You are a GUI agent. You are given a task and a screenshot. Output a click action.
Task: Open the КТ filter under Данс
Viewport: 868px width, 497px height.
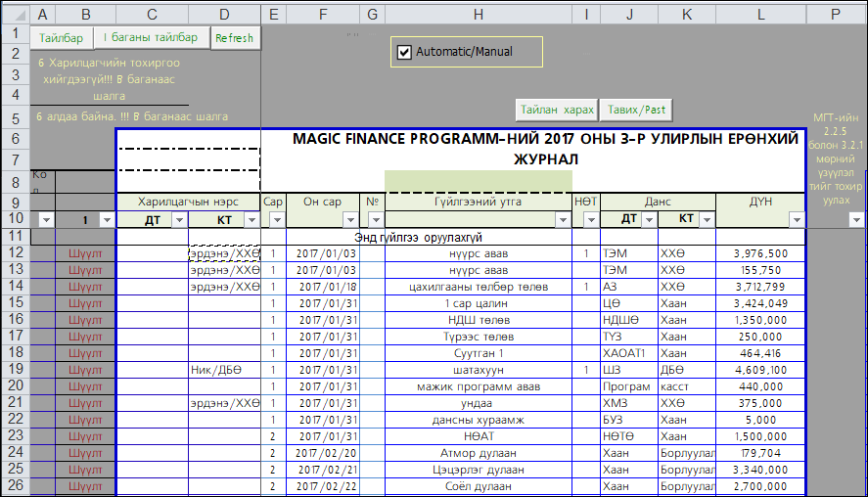707,220
